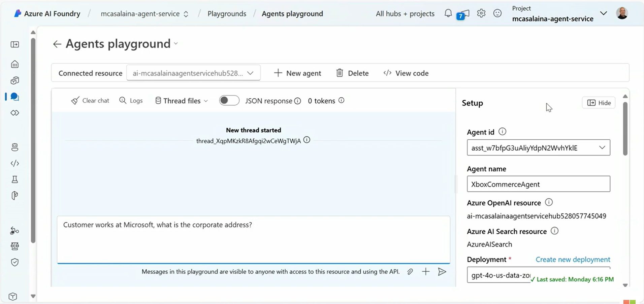This screenshot has height=304, width=644.
Task: Open the home overview icon in sidebar
Action: (x=15, y=64)
